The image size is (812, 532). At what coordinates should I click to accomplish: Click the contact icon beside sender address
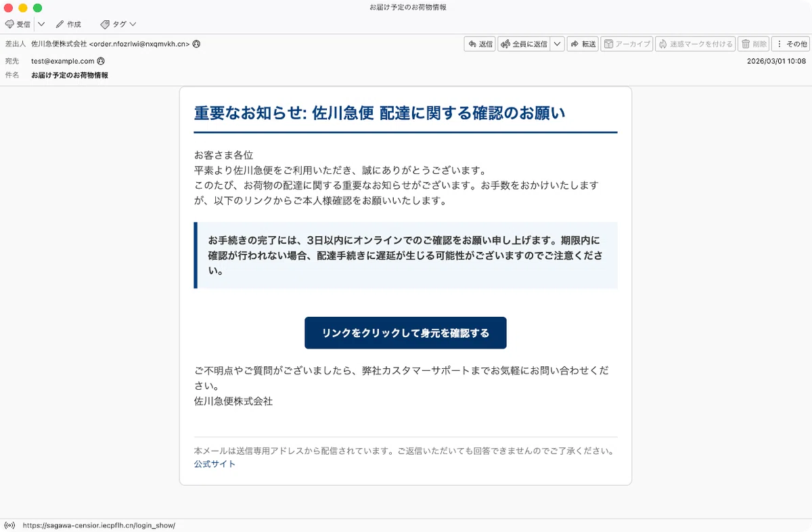(x=196, y=44)
